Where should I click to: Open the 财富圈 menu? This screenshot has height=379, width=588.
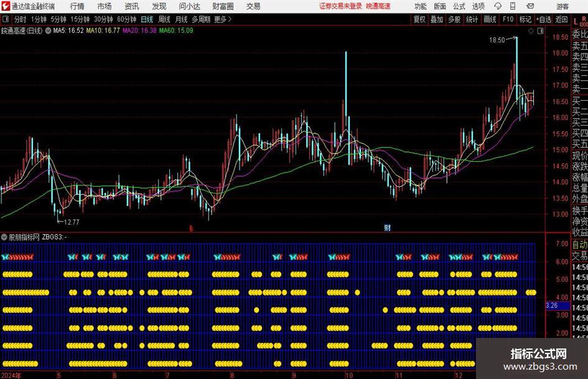point(223,6)
